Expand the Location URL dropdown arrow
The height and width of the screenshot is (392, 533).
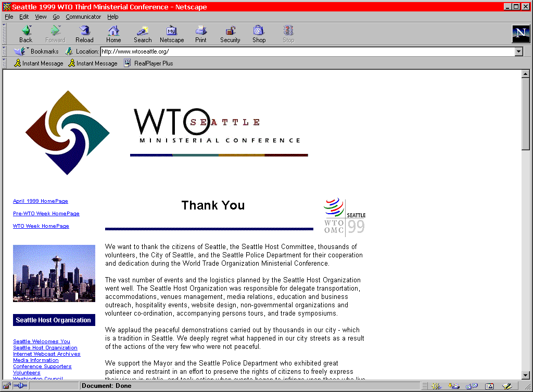point(519,51)
